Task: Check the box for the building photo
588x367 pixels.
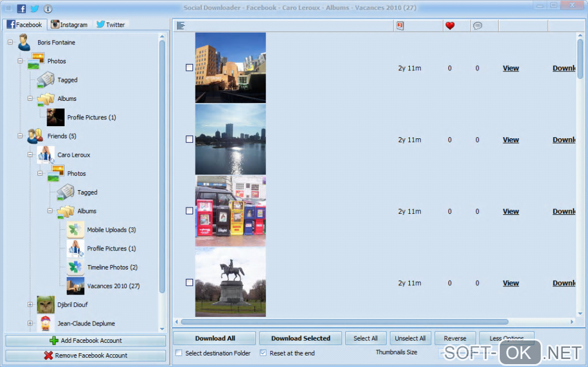Action: [x=190, y=67]
